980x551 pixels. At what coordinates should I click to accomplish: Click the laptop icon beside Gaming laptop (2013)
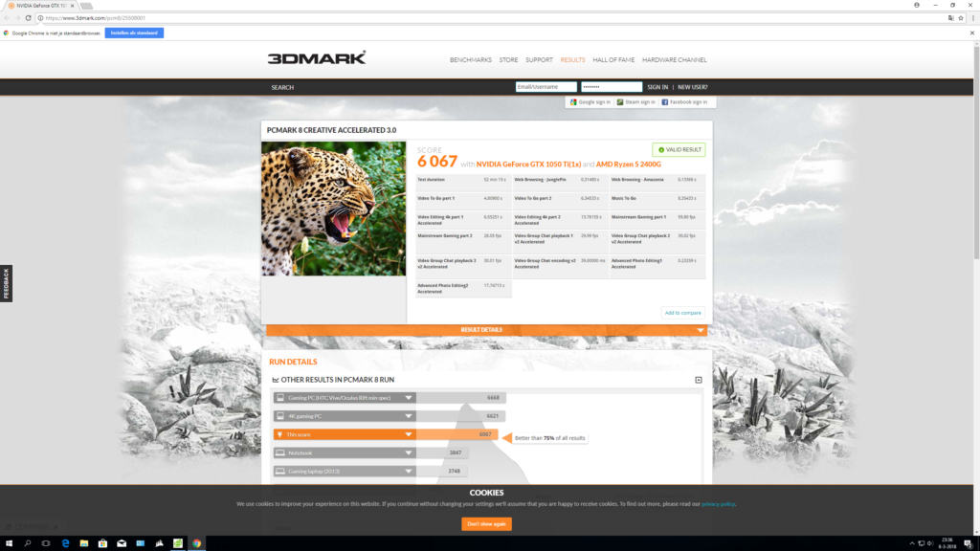pyautogui.click(x=280, y=472)
